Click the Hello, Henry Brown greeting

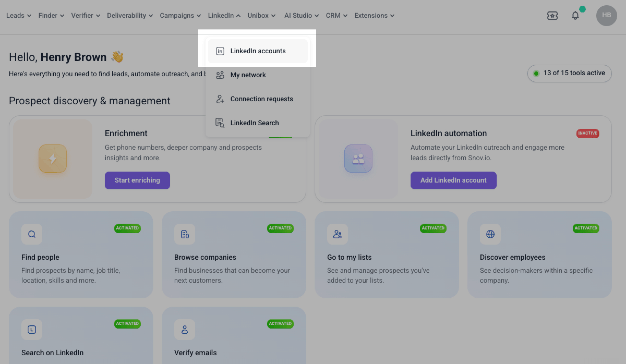point(66,57)
